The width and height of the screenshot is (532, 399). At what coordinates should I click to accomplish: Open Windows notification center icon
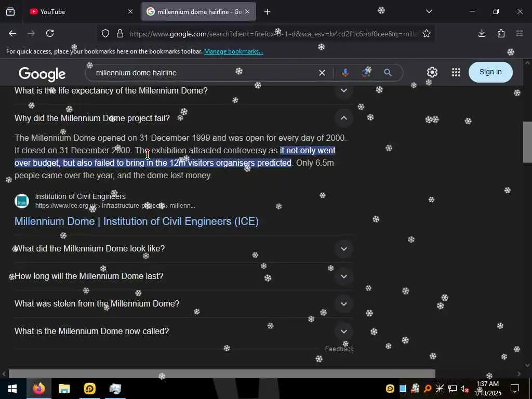(x=515, y=389)
